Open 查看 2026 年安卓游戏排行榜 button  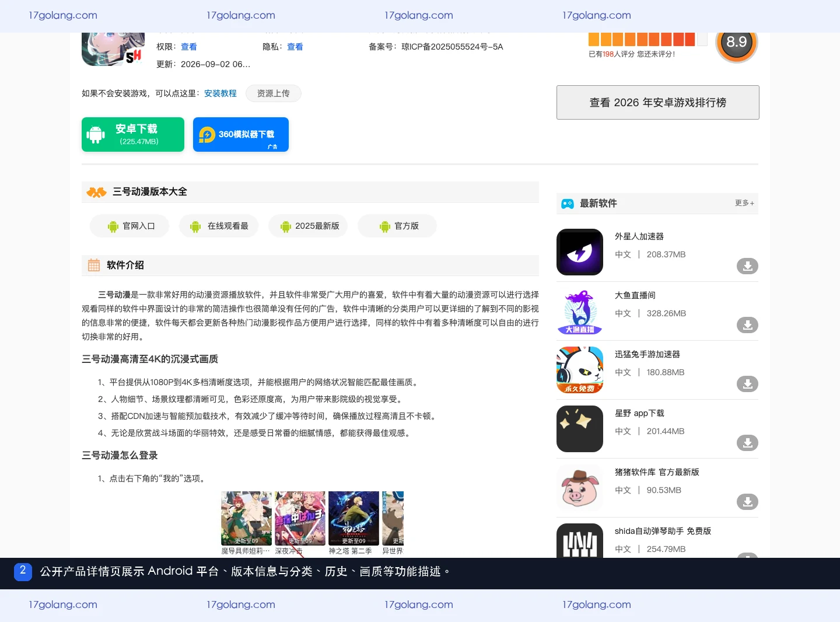(x=658, y=103)
